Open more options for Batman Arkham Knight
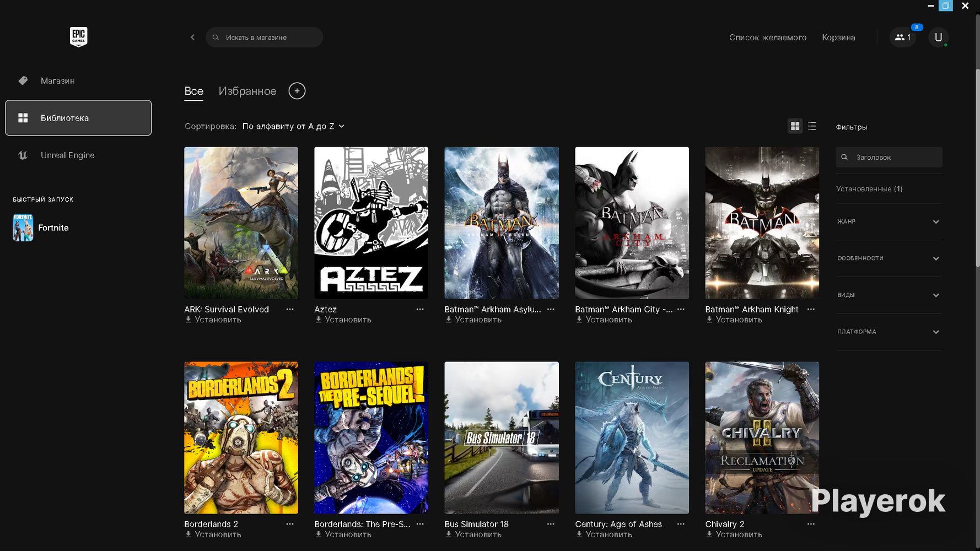Image resolution: width=980 pixels, height=551 pixels. coord(811,309)
